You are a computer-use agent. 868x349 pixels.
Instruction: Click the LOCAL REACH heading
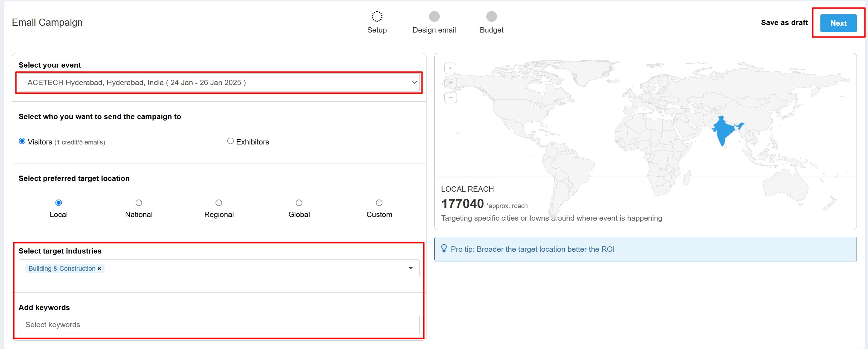click(467, 189)
